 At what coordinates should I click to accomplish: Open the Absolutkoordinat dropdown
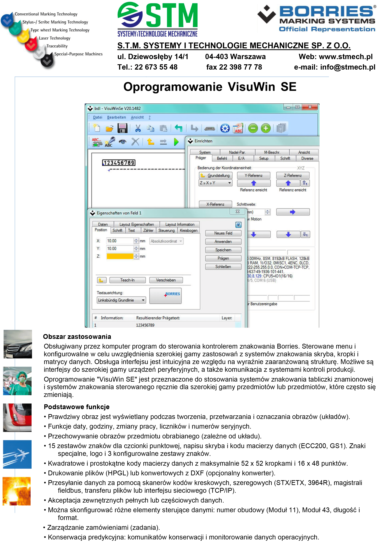(x=166, y=241)
